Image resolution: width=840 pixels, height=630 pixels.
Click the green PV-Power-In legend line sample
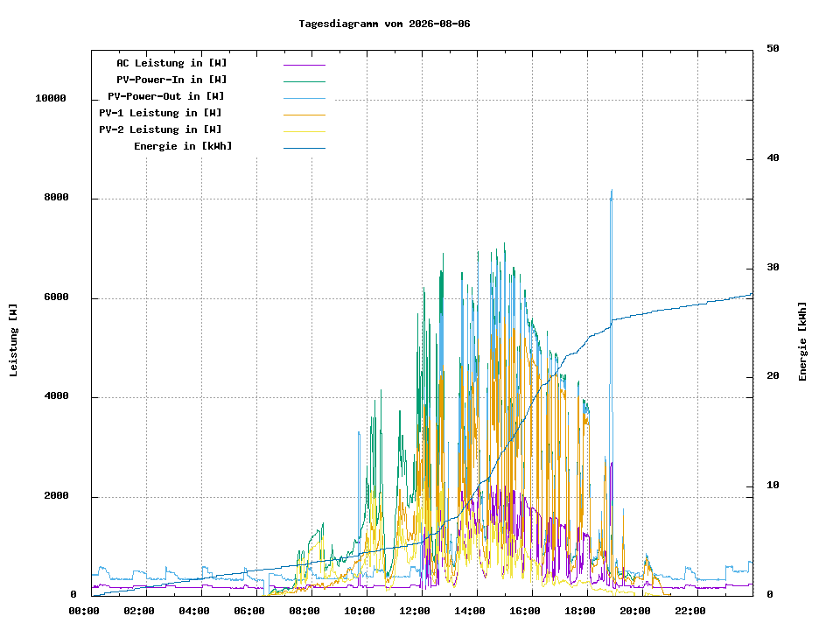(304, 81)
